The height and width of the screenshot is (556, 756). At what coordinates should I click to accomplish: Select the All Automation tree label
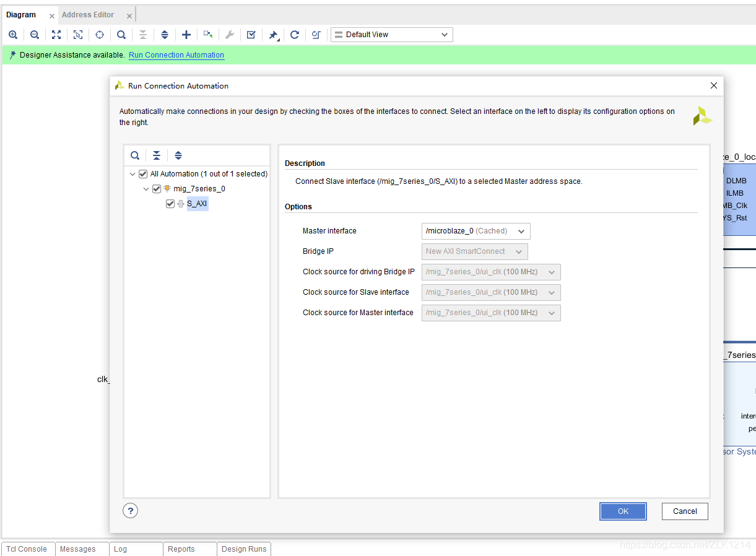(x=209, y=174)
